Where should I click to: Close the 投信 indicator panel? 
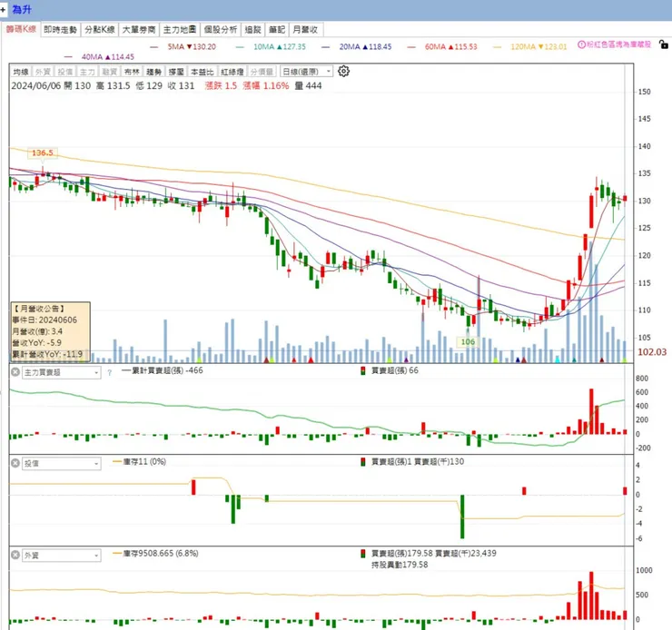(x=15, y=463)
